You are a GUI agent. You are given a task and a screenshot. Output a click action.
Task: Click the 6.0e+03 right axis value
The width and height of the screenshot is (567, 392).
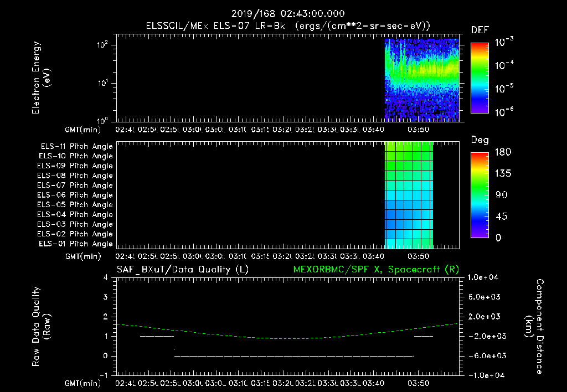coord(484,297)
